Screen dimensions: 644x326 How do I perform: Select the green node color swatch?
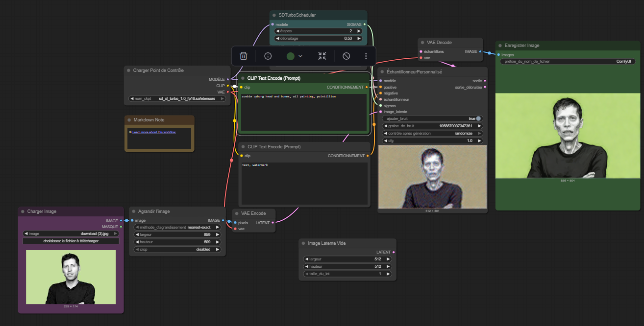291,56
